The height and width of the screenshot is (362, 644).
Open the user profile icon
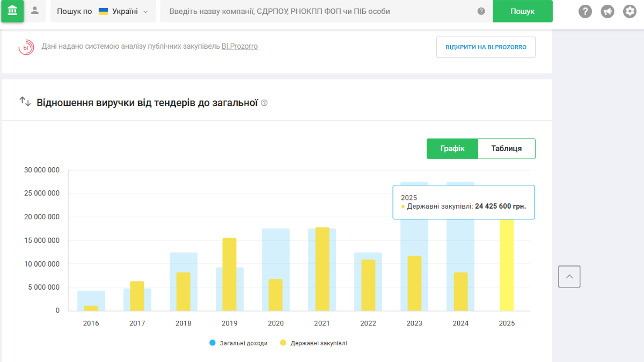35,11
